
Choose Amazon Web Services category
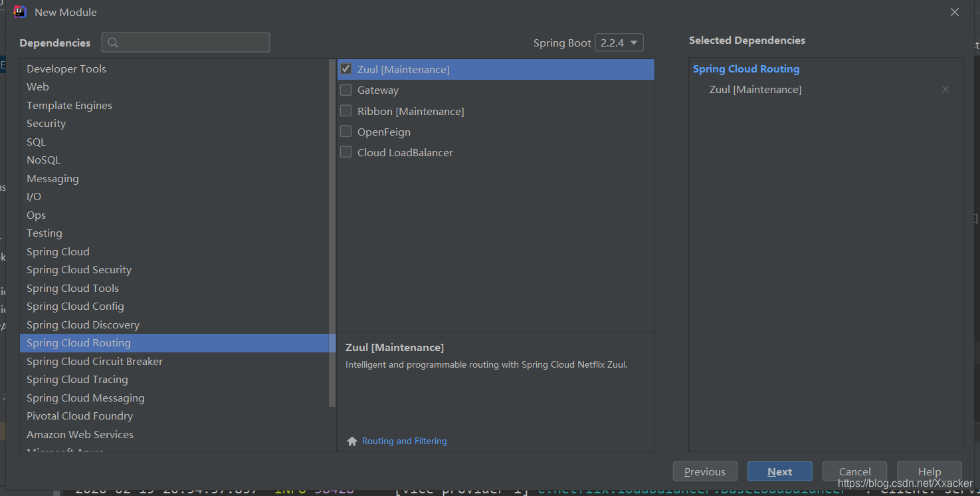tap(174, 434)
